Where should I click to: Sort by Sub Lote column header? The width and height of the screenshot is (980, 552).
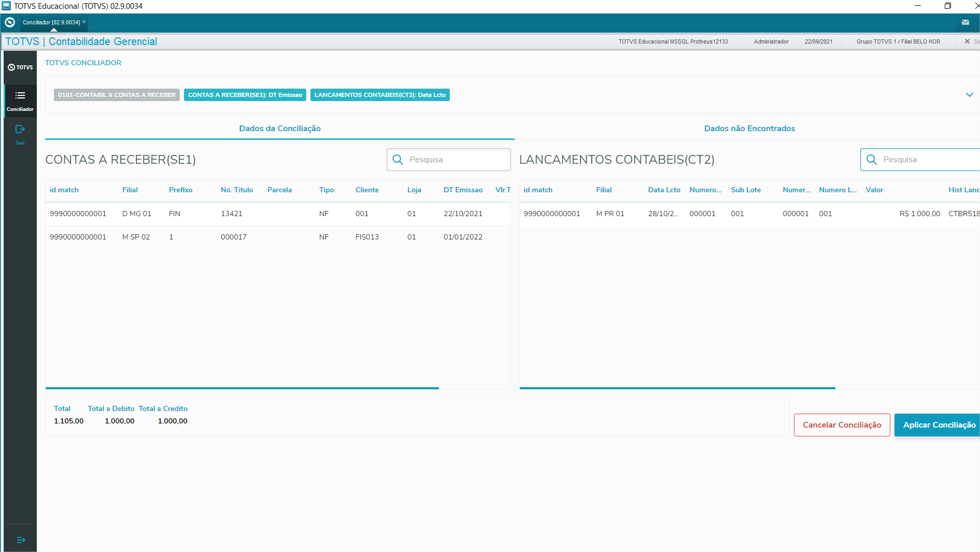coord(746,190)
